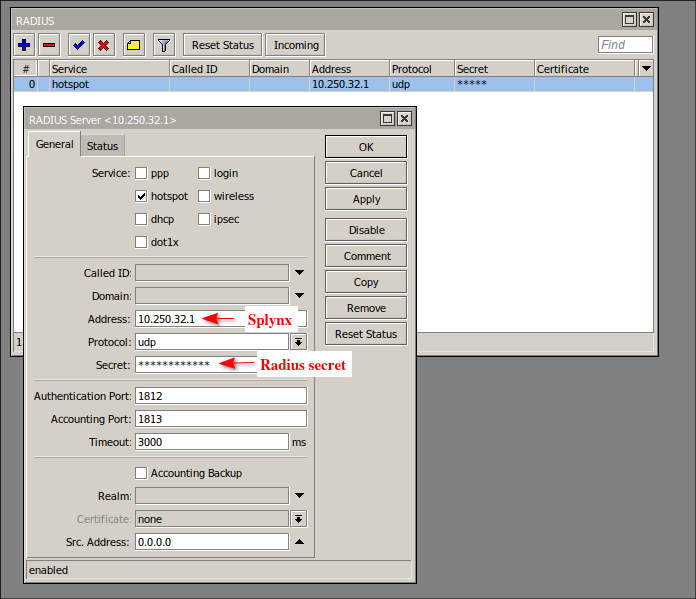
Task: Enable the ppp service checkbox
Action: tap(141, 173)
